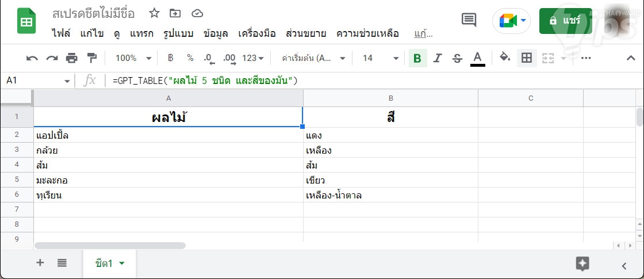
Task: Toggle italic formatting
Action: [438, 58]
